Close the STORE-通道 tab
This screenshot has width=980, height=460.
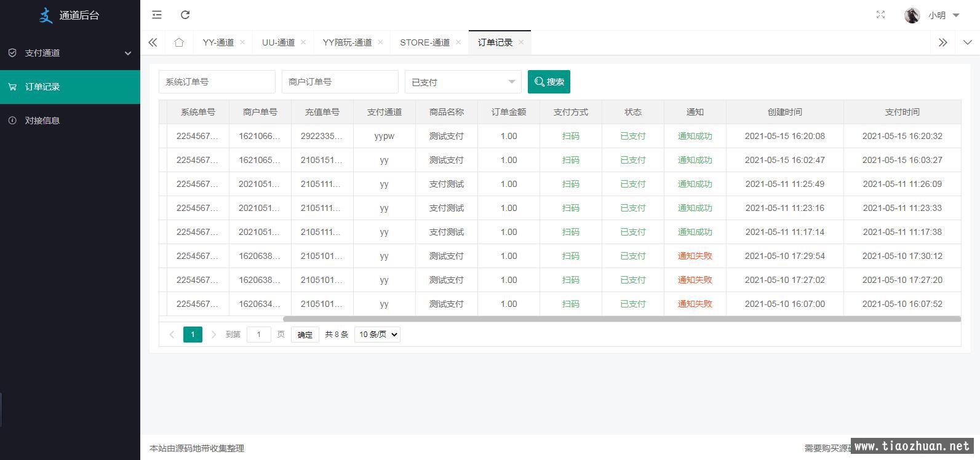click(x=458, y=42)
